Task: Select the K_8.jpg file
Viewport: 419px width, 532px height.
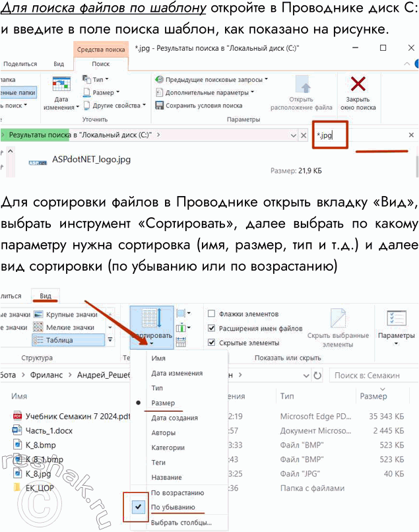Action: pyautogui.click(x=32, y=473)
